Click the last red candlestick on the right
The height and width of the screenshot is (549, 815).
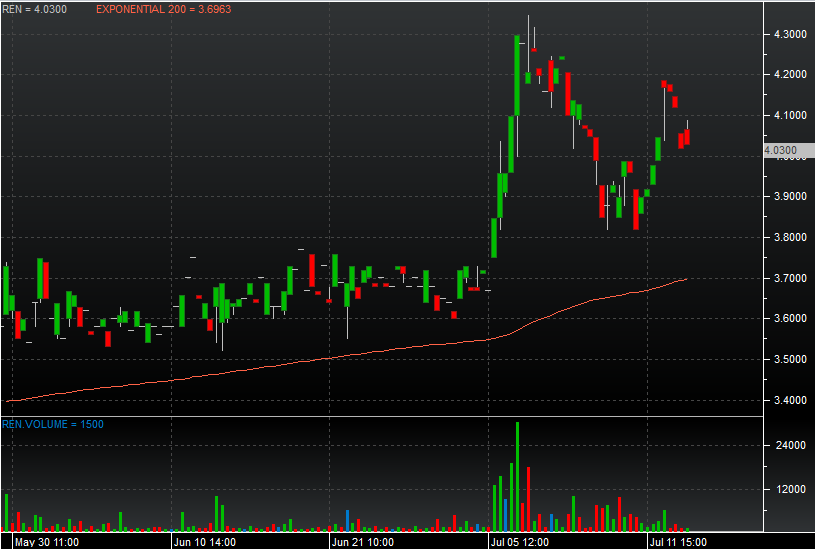[687, 137]
